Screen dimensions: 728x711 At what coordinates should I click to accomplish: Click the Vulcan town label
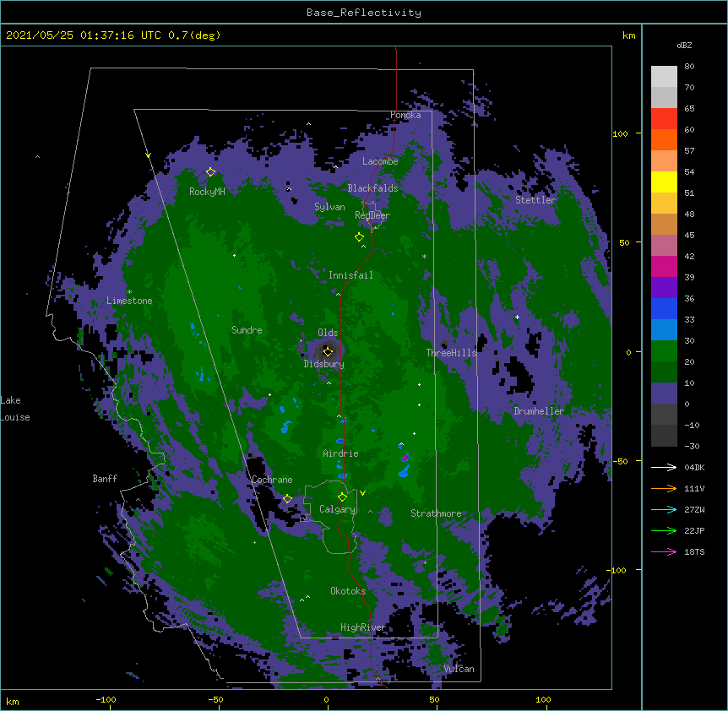pos(459,669)
